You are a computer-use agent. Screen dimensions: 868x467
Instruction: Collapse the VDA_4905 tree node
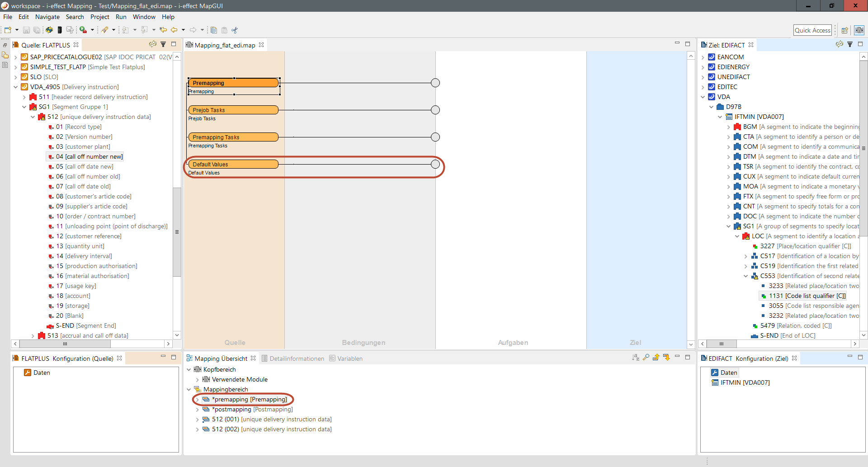16,87
